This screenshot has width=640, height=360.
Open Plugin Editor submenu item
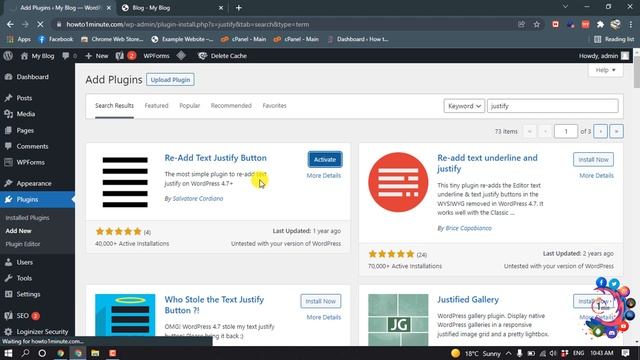point(23,244)
